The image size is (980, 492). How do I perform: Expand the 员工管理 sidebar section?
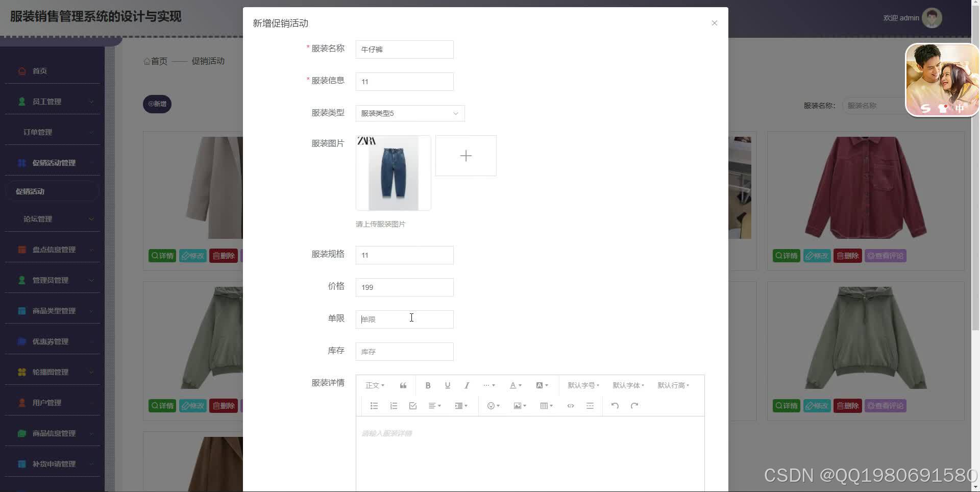click(x=47, y=101)
